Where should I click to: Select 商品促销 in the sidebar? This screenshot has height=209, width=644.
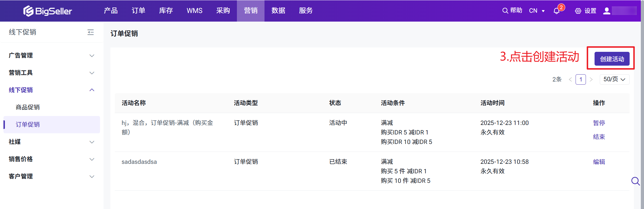[28, 107]
